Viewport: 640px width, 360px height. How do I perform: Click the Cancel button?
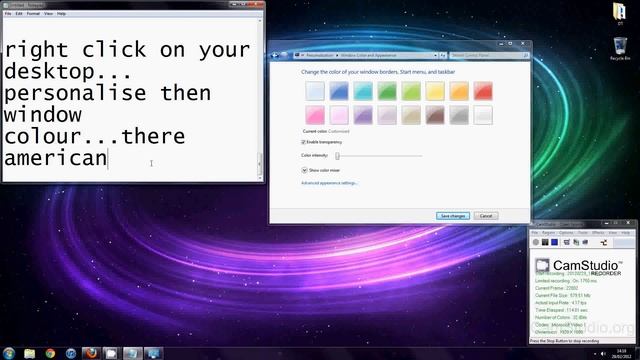[486, 216]
